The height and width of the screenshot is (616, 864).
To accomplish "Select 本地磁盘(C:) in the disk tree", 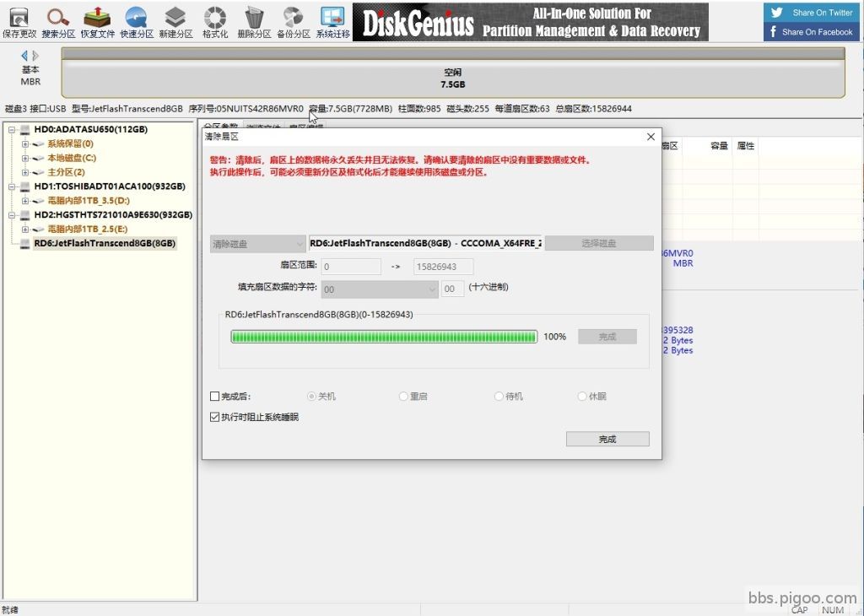I will (72, 158).
